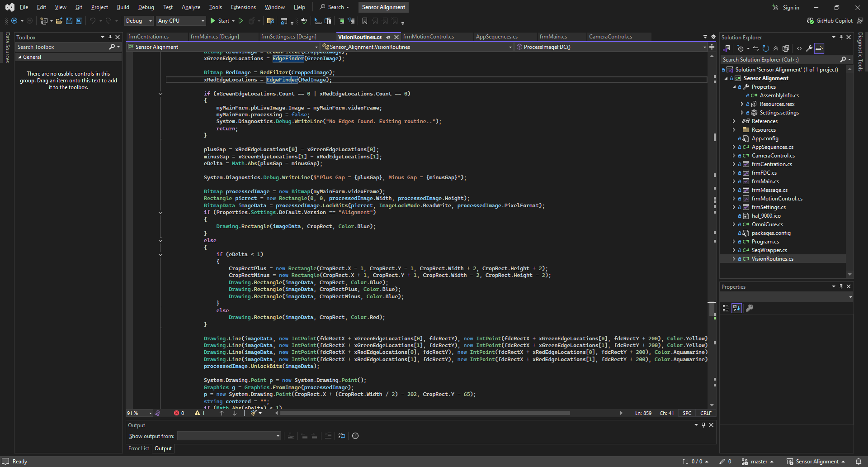Click the View Code angle-brackets icon
868x467 pixels.
[799, 48]
